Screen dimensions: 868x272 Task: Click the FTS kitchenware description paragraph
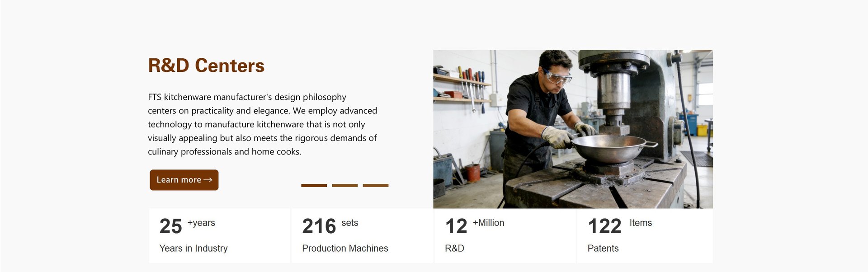[x=262, y=124]
